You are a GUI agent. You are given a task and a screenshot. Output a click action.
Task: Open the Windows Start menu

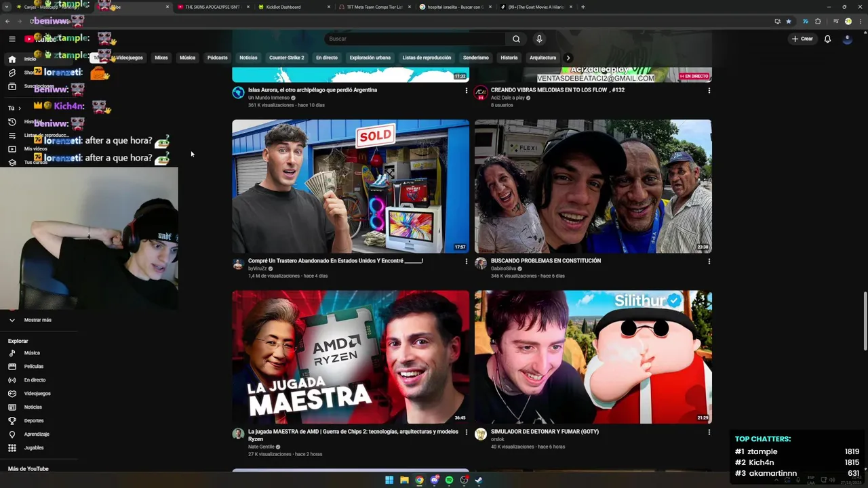coord(389,480)
